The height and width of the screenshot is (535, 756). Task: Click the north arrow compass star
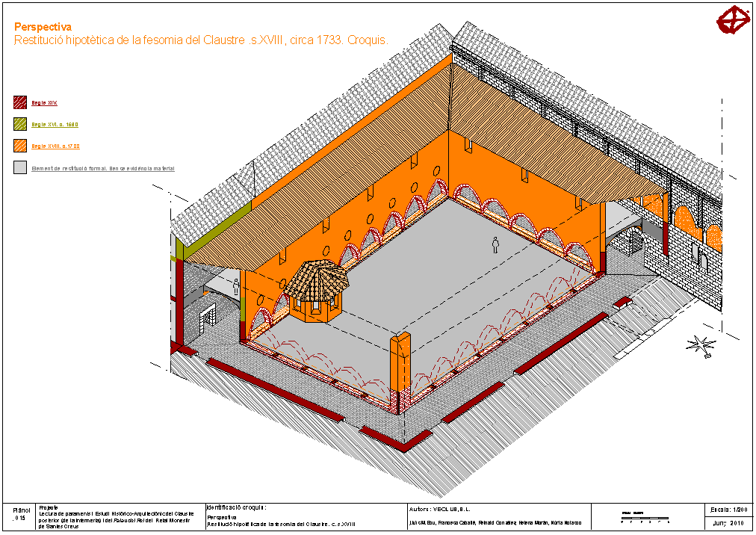[x=700, y=344]
